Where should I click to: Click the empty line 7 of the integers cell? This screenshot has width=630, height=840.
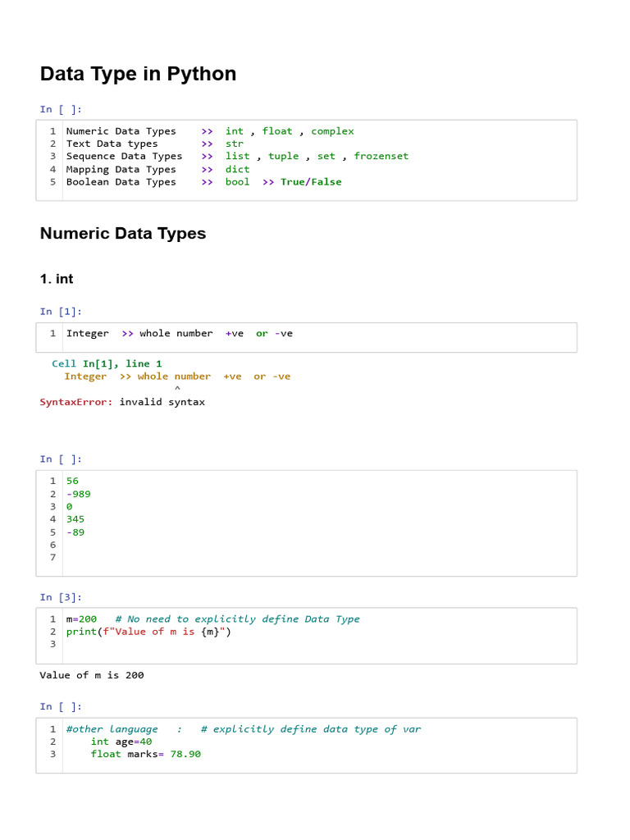click(319, 558)
